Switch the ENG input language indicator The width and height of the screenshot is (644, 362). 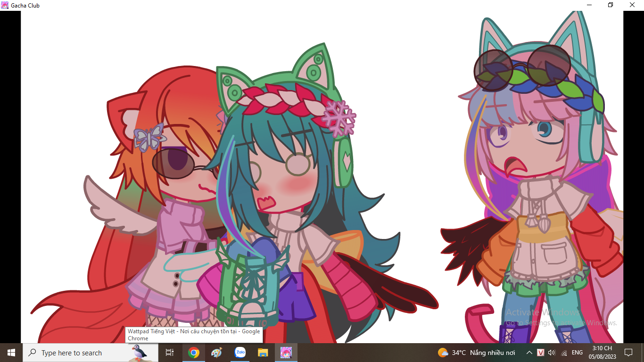point(577,353)
